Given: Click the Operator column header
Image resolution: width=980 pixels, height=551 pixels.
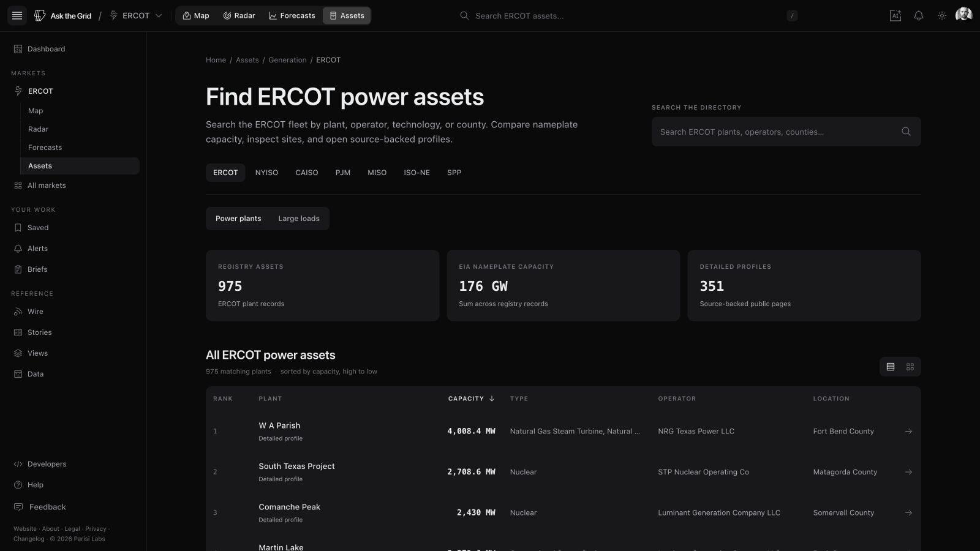Looking at the screenshot, I should 677,399.
